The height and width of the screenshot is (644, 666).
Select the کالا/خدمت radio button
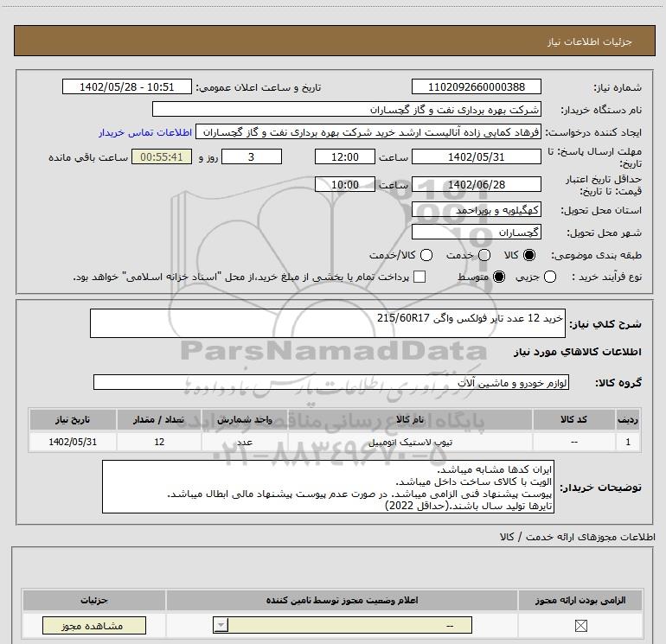click(426, 255)
